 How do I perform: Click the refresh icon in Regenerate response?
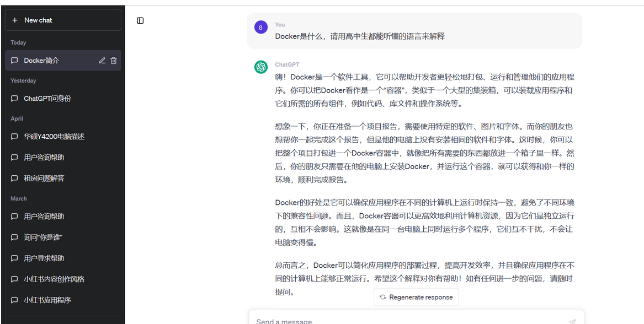383,298
